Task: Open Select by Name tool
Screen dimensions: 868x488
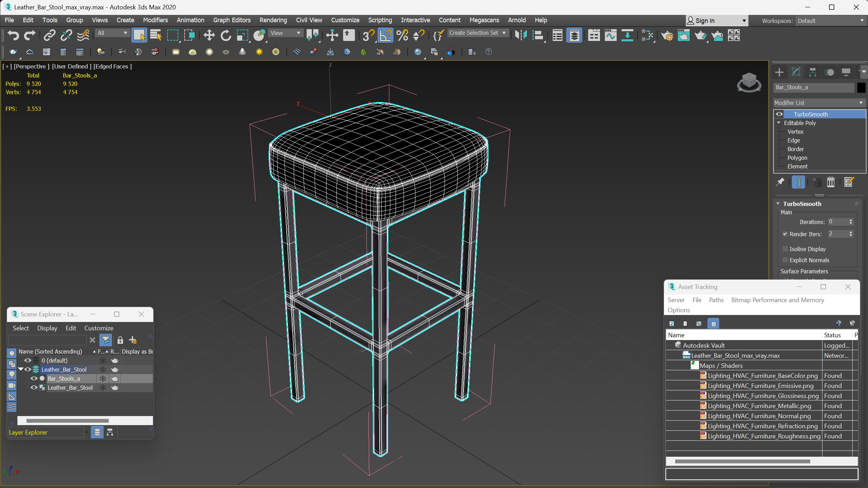Action: (x=156, y=35)
